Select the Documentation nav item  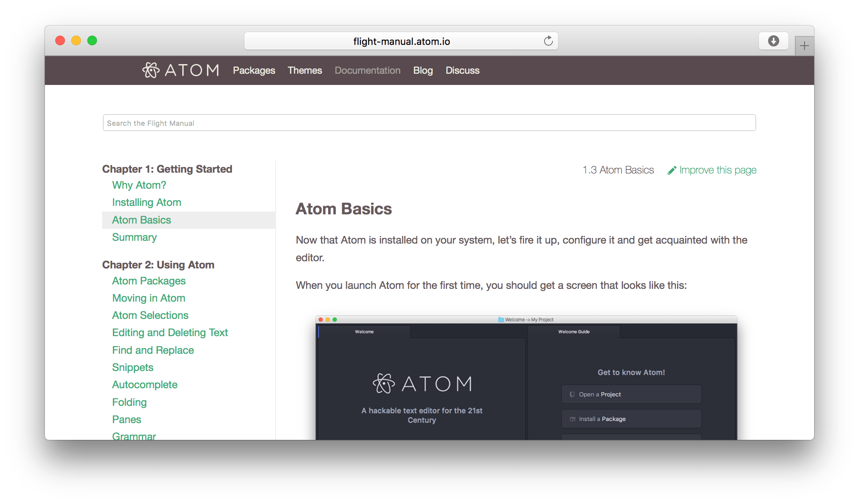(367, 70)
